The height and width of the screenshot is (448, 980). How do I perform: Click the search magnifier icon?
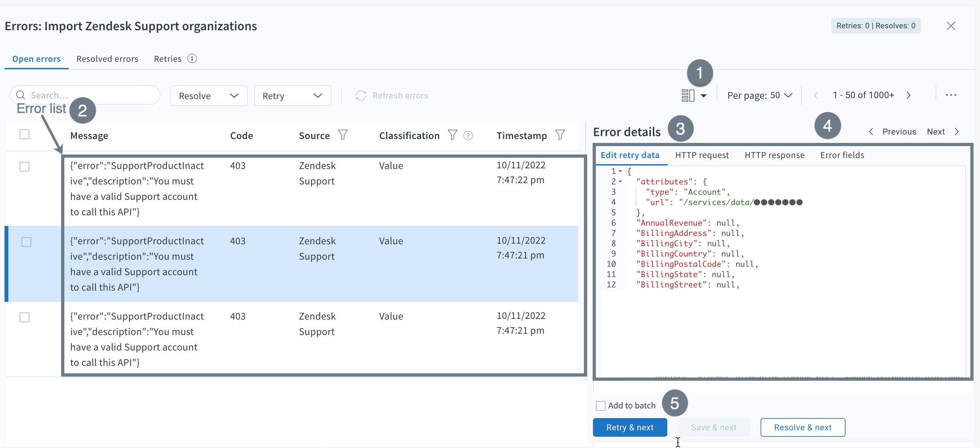coord(21,95)
